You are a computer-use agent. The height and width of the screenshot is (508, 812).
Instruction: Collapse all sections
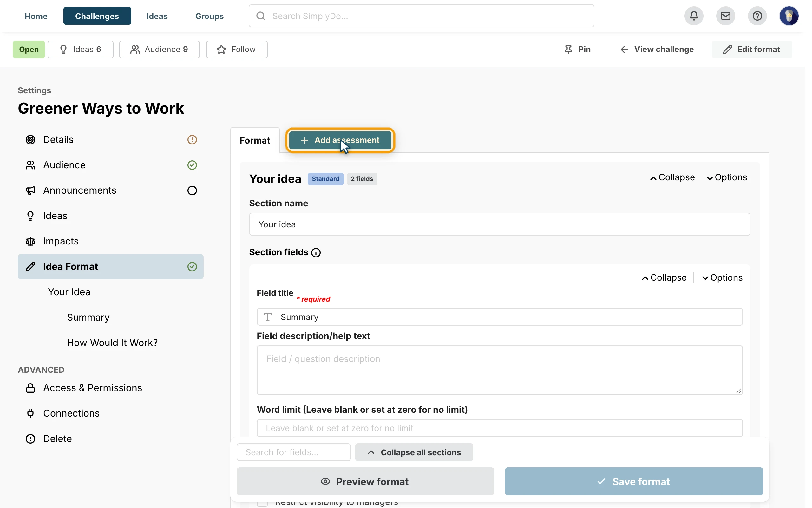pyautogui.click(x=414, y=452)
